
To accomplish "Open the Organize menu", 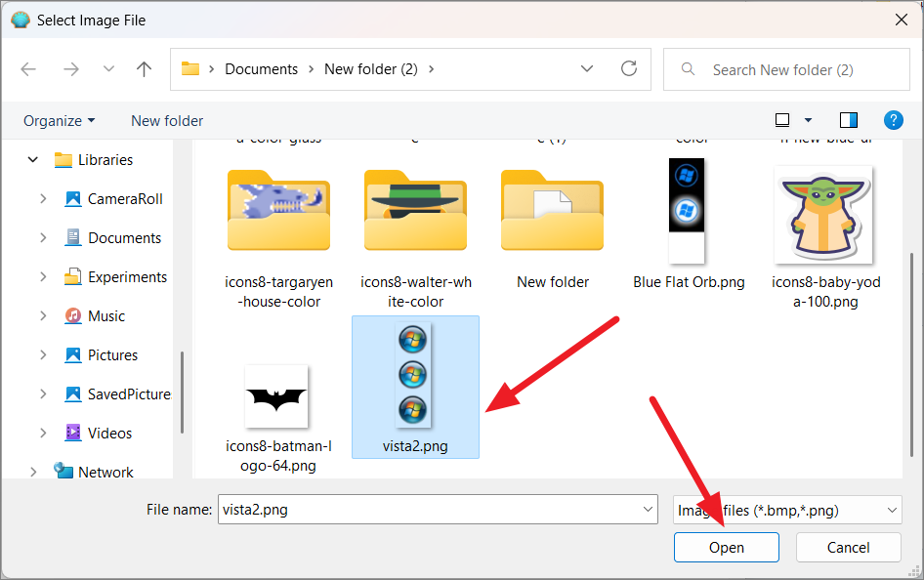I will click(x=60, y=120).
